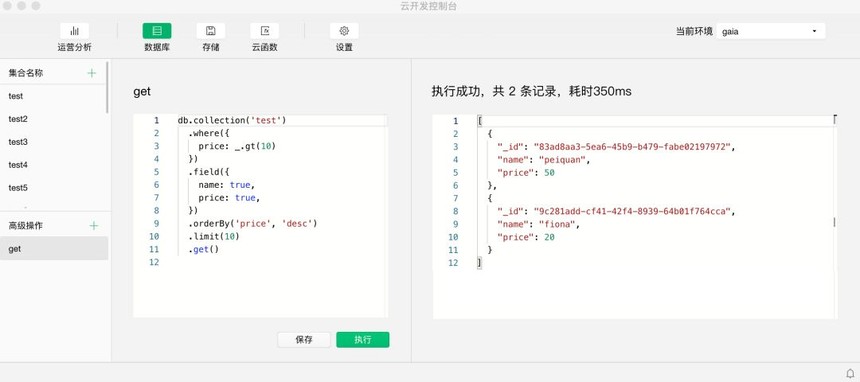
Task: Open the 存储 storage icon
Action: 211,31
